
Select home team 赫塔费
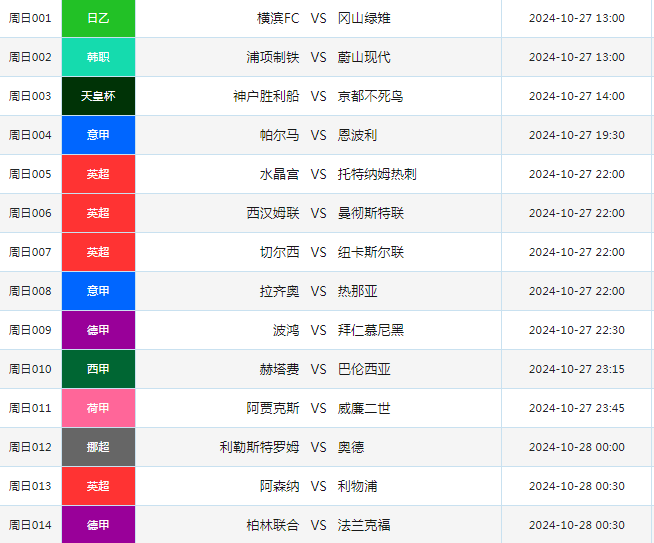click(279, 369)
